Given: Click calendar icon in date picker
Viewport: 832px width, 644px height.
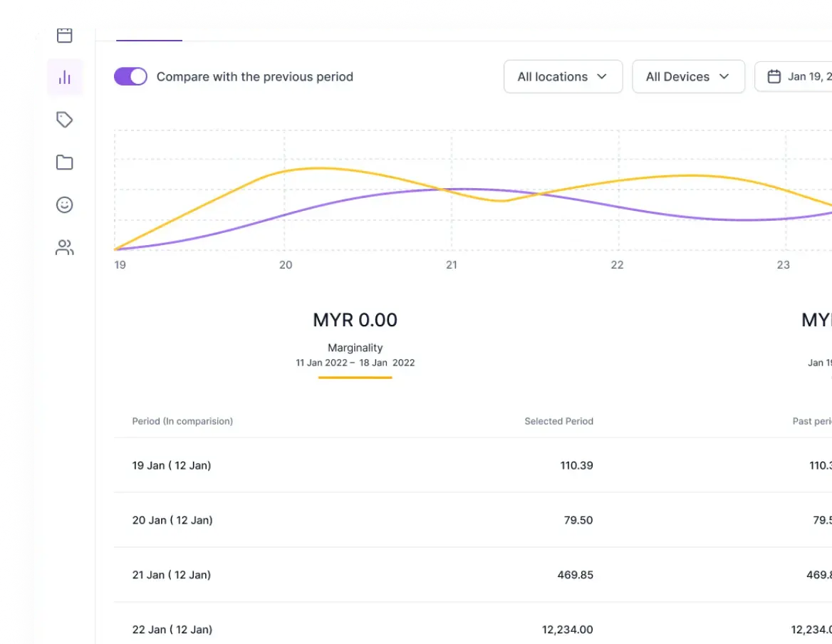Looking at the screenshot, I should (x=774, y=77).
